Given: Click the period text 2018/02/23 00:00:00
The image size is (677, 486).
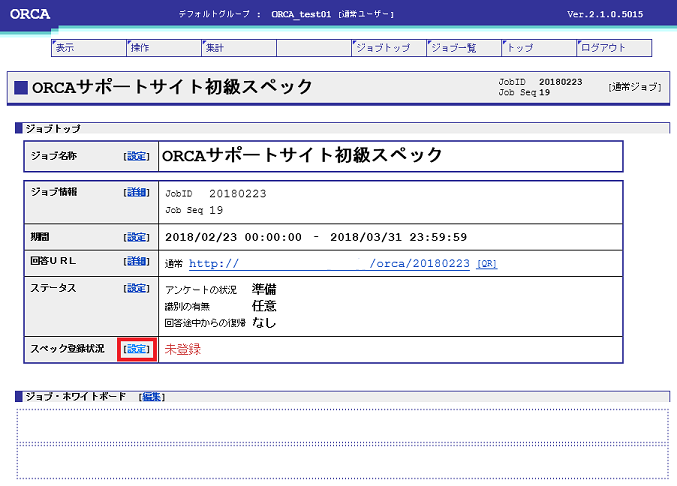Looking at the screenshot, I should coord(233,237).
